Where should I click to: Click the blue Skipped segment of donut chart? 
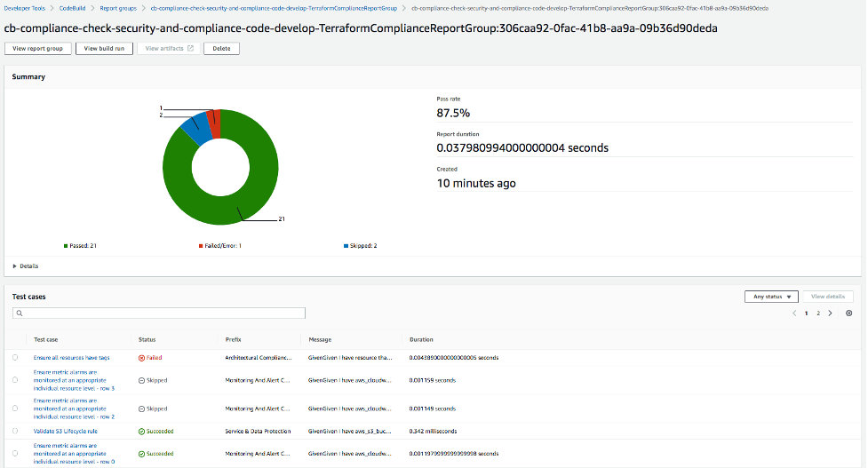coord(198,129)
